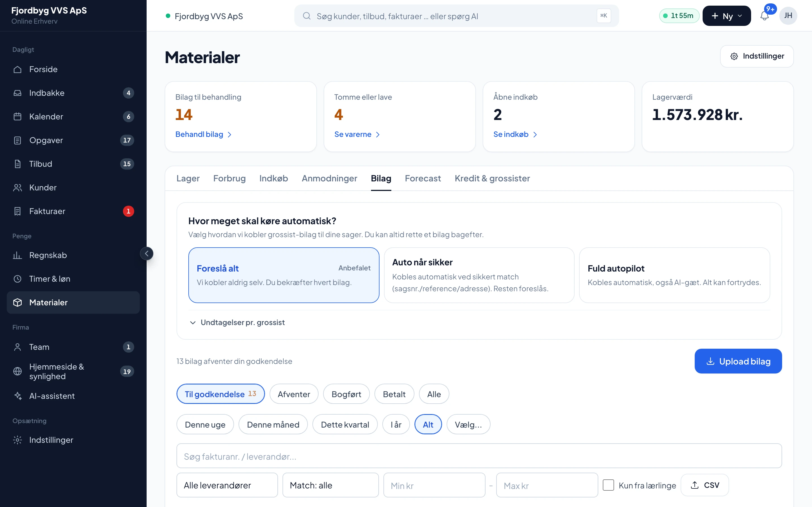The height and width of the screenshot is (507, 812).
Task: Filter by Denne måned period
Action: (273, 424)
